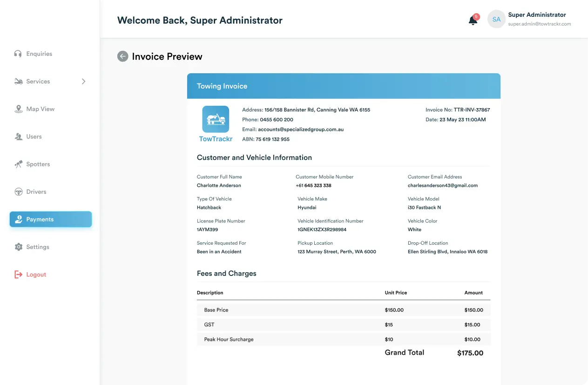Open the notifications bell

[473, 21]
